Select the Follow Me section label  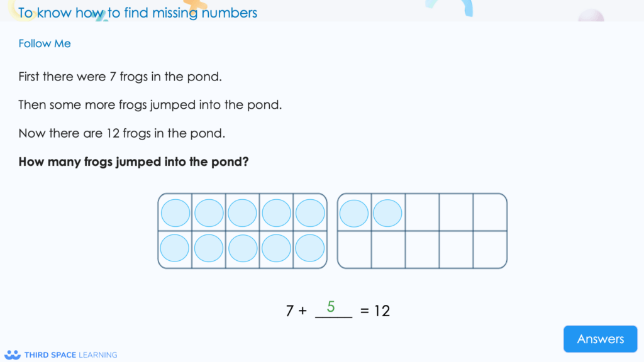[x=44, y=43]
